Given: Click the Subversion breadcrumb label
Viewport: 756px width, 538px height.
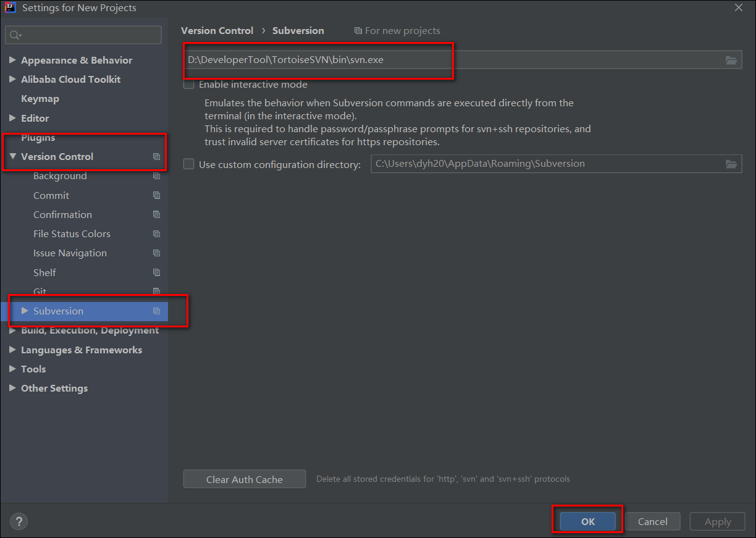Looking at the screenshot, I should [x=298, y=31].
